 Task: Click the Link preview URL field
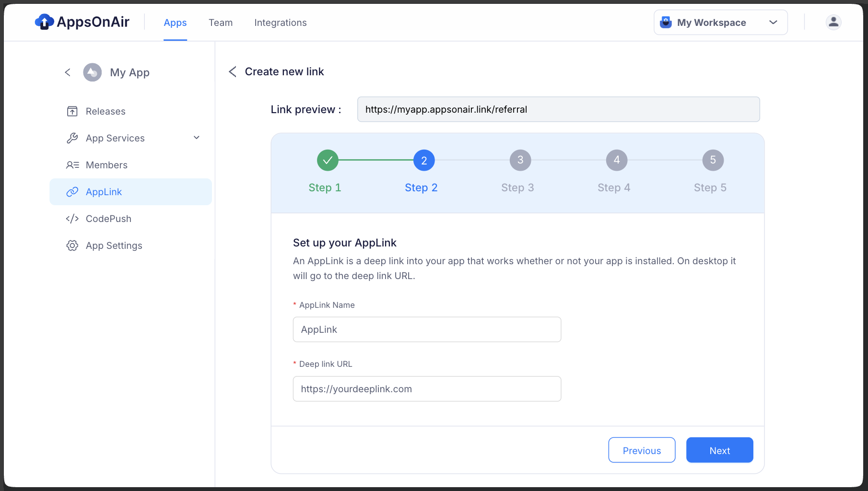coord(558,109)
